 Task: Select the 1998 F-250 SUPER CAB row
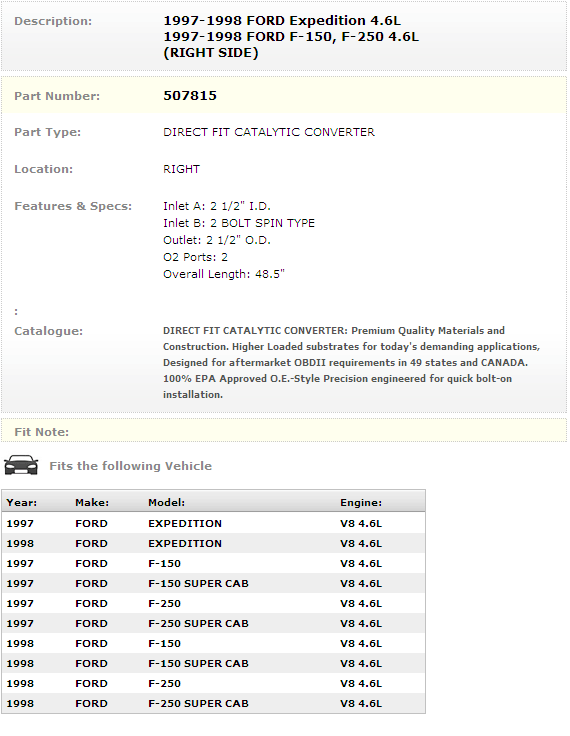point(214,703)
